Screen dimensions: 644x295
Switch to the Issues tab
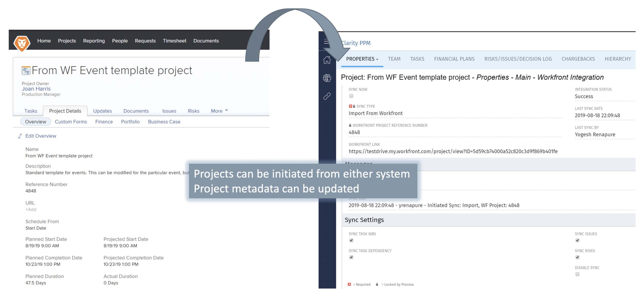[169, 111]
